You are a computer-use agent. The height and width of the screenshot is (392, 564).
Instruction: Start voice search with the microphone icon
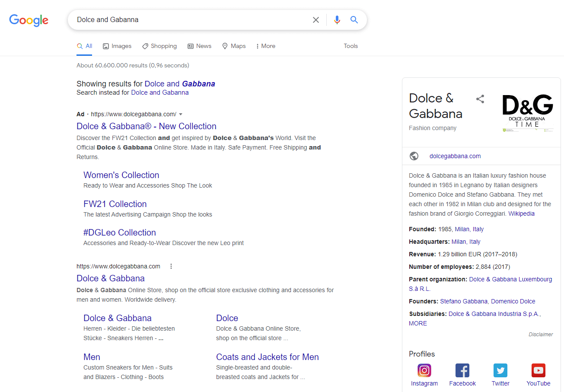pos(337,20)
